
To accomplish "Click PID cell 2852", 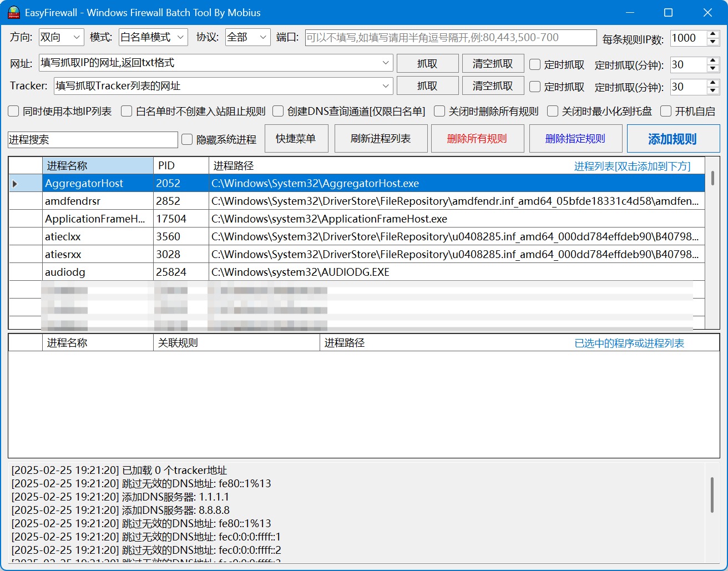I will (x=181, y=201).
